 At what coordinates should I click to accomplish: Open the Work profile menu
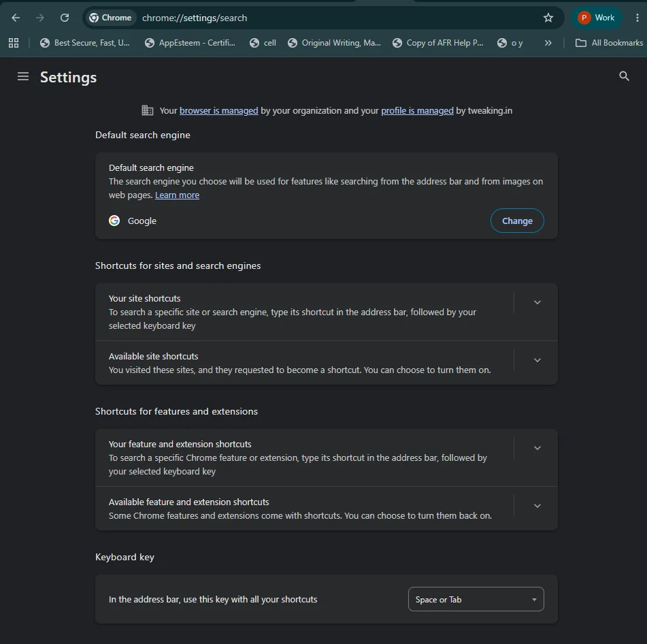pyautogui.click(x=596, y=18)
